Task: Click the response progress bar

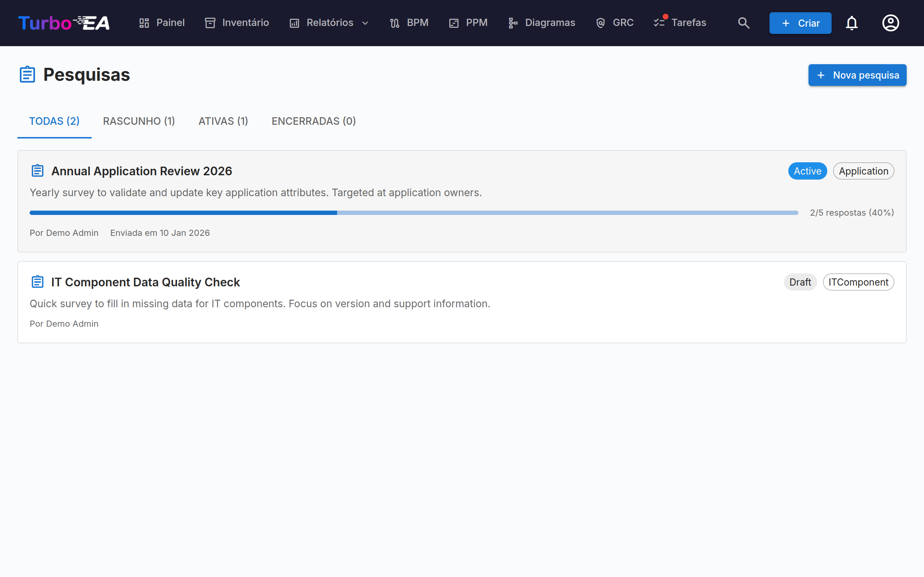Action: tap(414, 212)
